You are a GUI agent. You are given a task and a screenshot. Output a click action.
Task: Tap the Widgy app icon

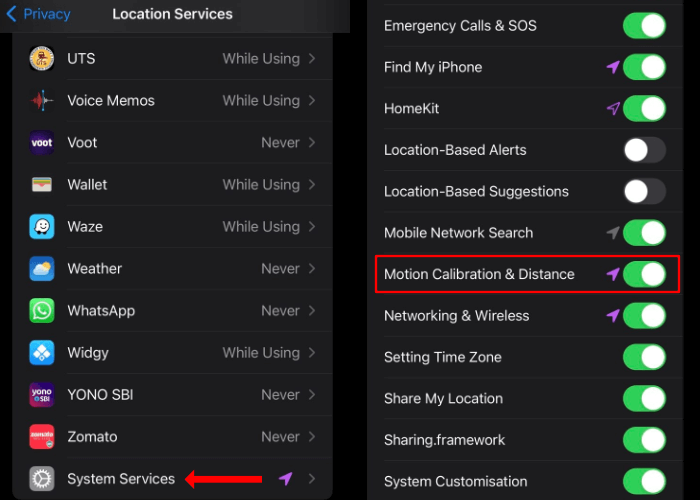click(42, 353)
